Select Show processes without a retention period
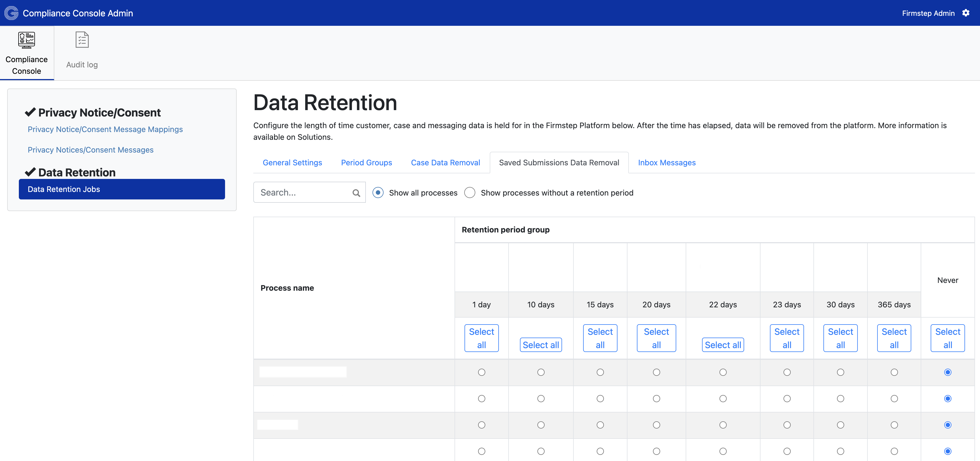The height and width of the screenshot is (461, 980). 469,192
